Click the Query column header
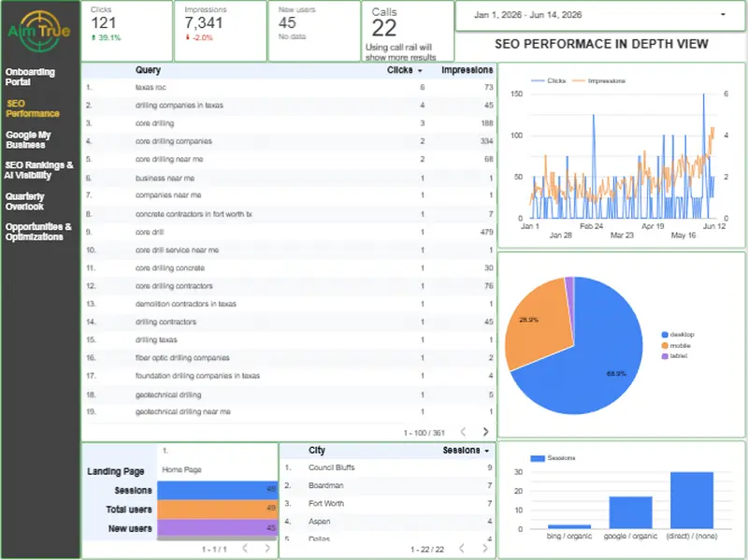The height and width of the screenshot is (560, 748). coord(148,70)
